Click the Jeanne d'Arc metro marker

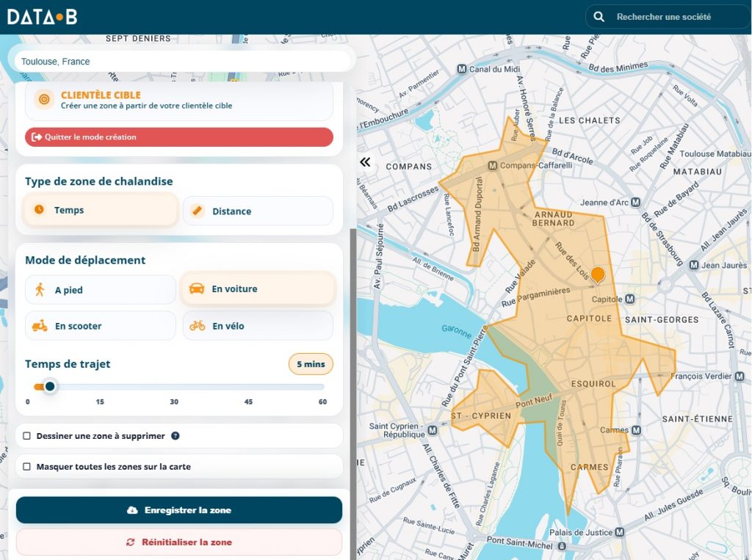(x=635, y=203)
